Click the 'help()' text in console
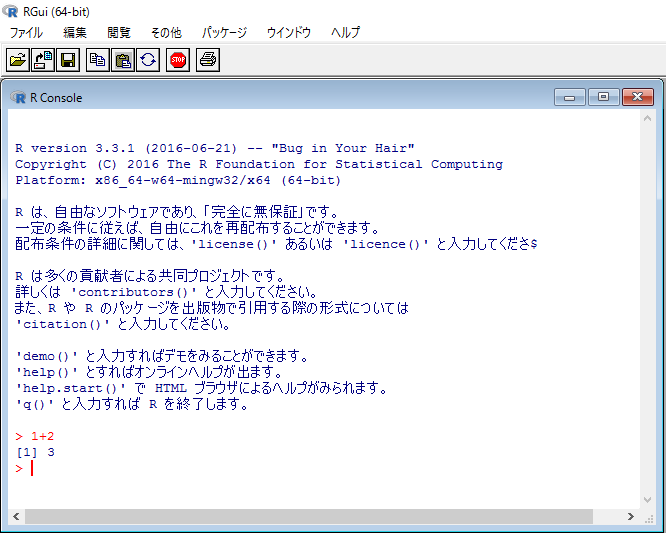Viewport: 666px width, 533px height. pos(46,372)
